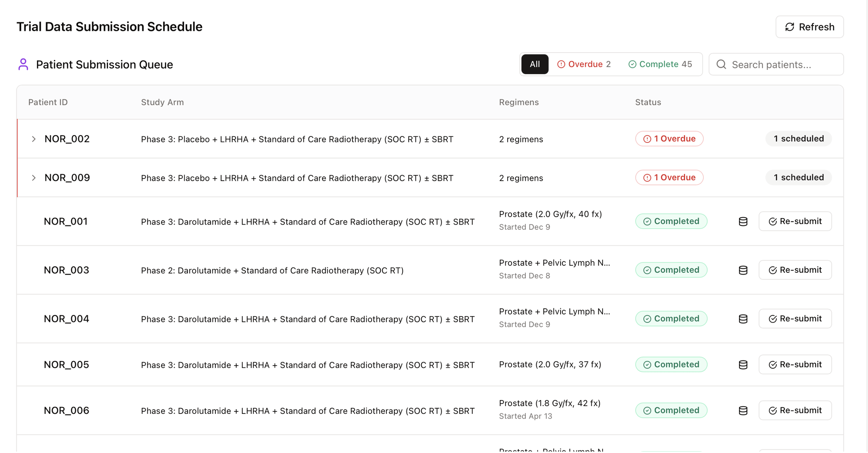Click the Completed status of NOR_003
Image resolution: width=868 pixels, height=453 pixels.
click(x=671, y=270)
